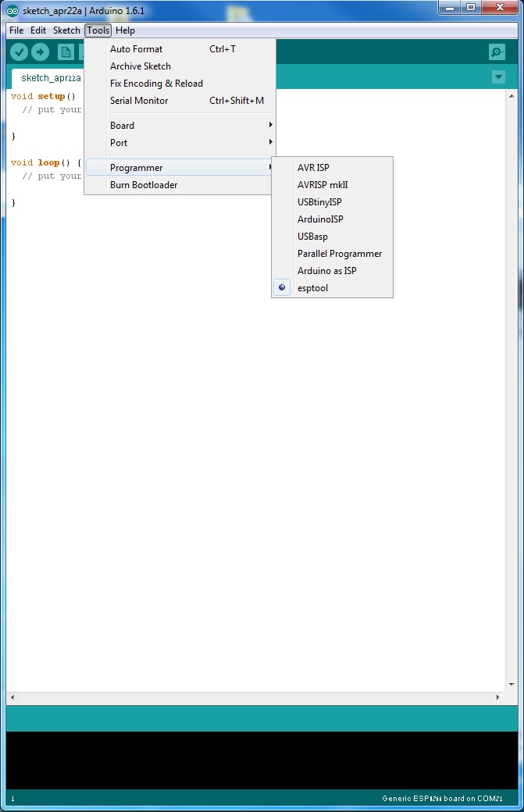This screenshot has width=524, height=812.
Task: Open Serial Monitor from Tools menu
Action: (x=180, y=101)
